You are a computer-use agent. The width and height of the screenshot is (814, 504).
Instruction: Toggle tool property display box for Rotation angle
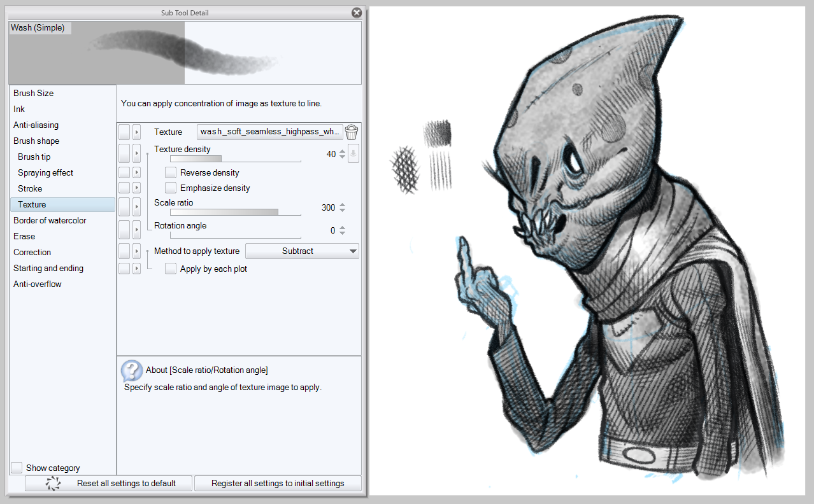[124, 230]
